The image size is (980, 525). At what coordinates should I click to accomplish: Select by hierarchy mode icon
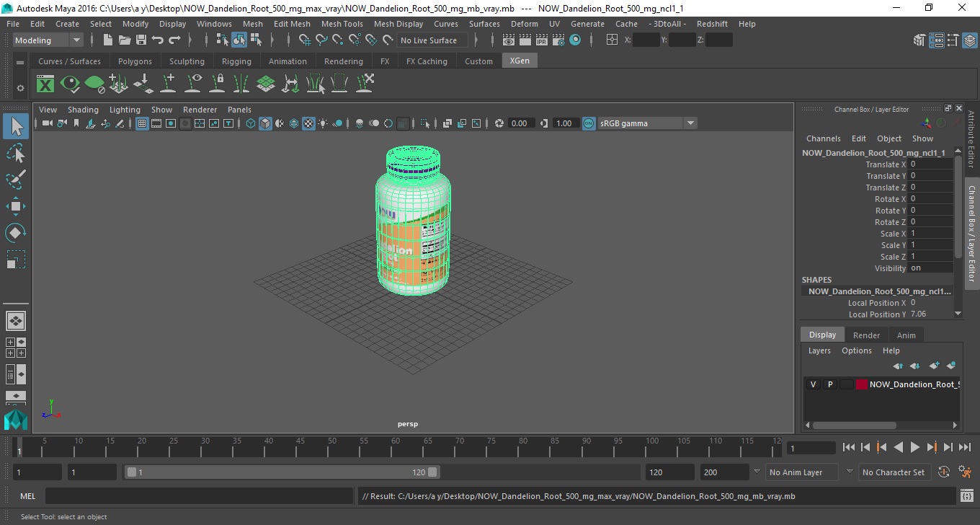click(223, 40)
